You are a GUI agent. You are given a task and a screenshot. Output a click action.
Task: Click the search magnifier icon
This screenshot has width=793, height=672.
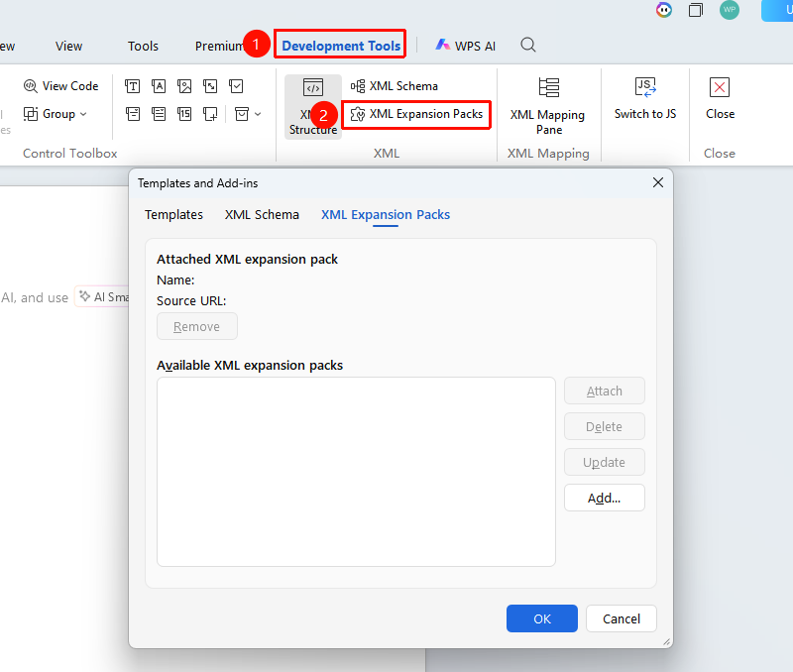tap(528, 45)
